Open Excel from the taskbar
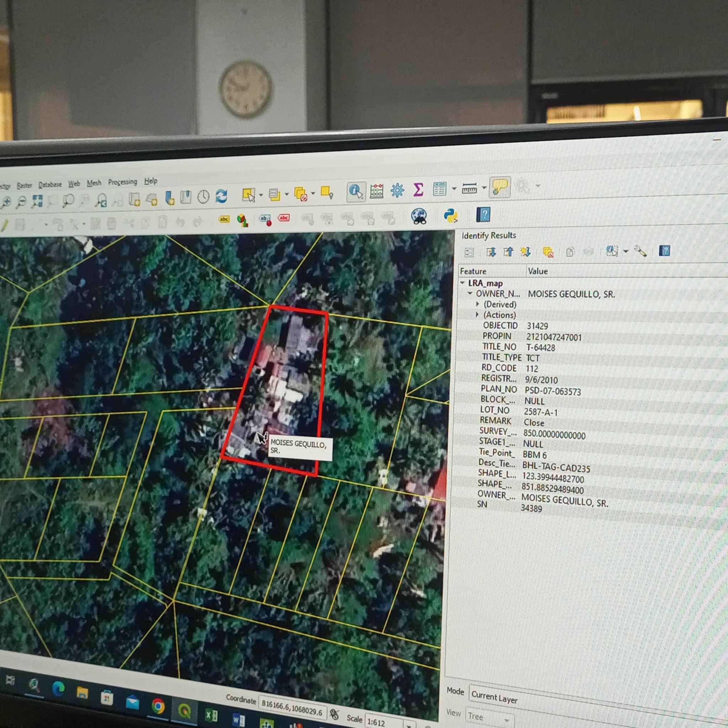 [212, 716]
